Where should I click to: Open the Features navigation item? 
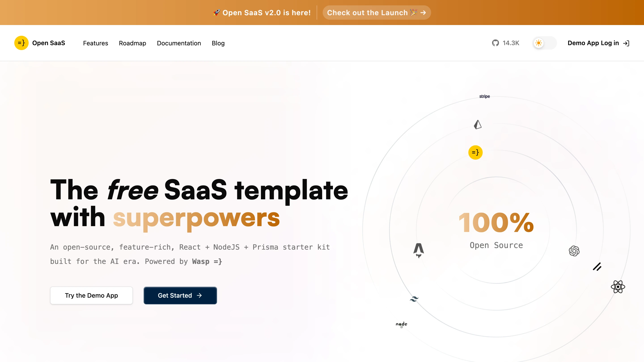coord(95,43)
